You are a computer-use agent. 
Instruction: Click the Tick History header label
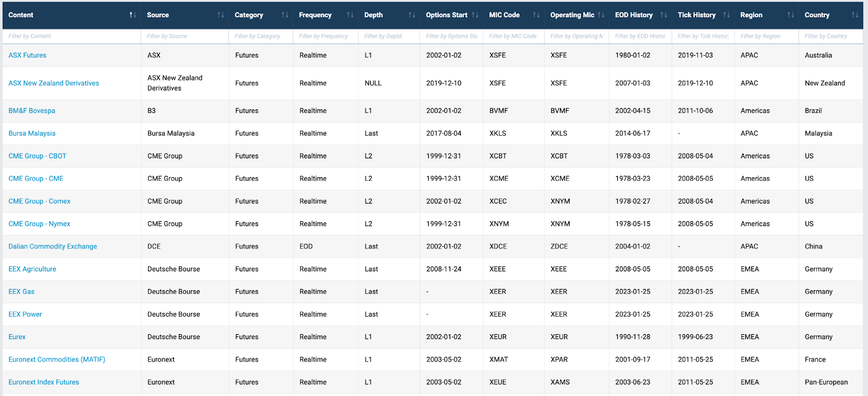click(697, 15)
